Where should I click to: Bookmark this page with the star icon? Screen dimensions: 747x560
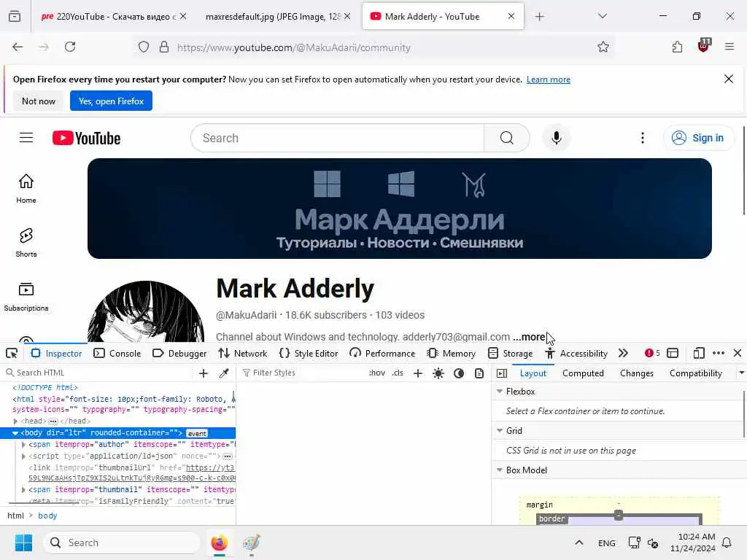pos(603,47)
